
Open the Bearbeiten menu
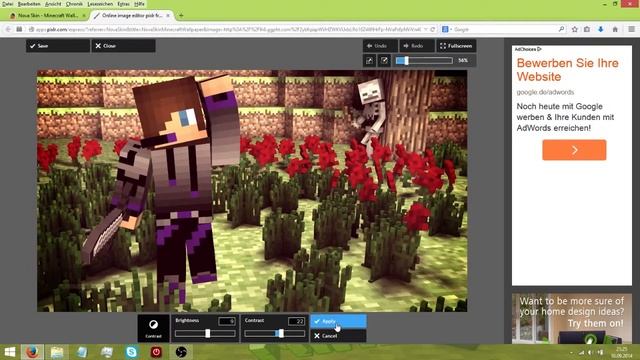click(x=29, y=4)
